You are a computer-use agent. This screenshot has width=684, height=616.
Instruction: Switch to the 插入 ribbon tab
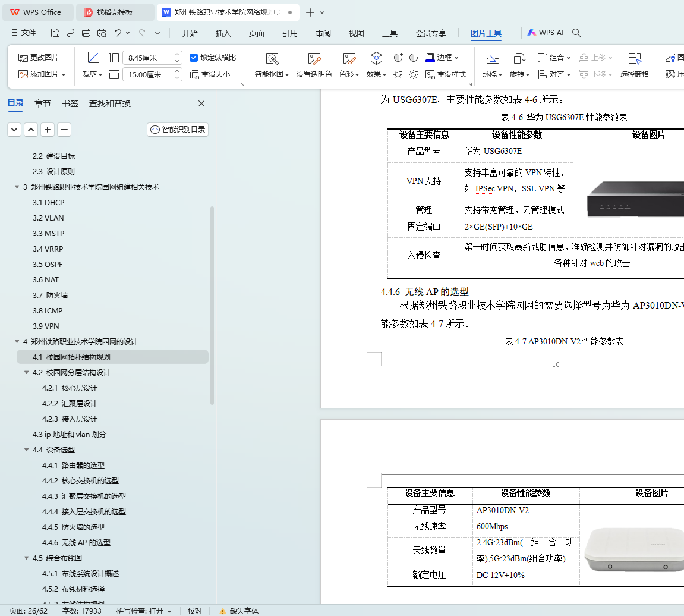223,33
